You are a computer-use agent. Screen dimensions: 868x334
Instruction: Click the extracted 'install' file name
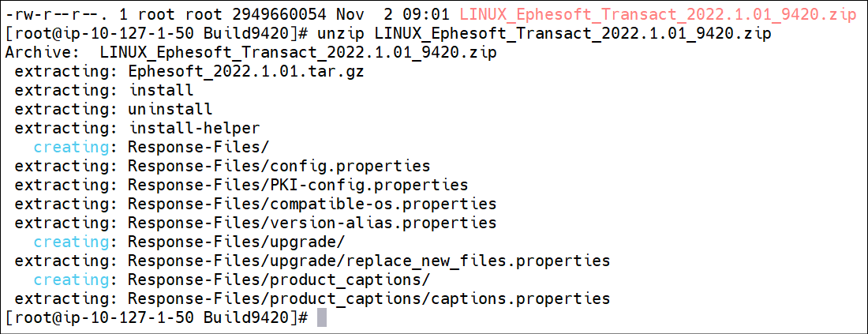[x=161, y=90]
